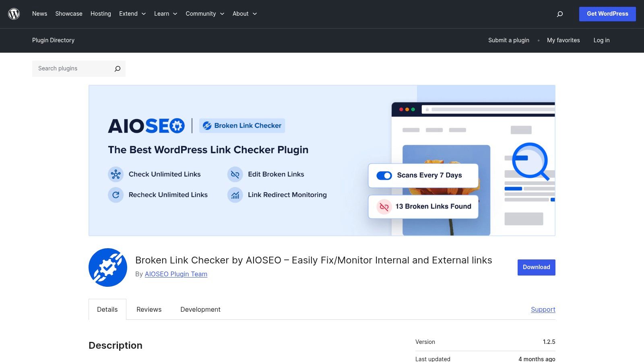Switch to the Reviews tab
644x362 pixels.
149,309
